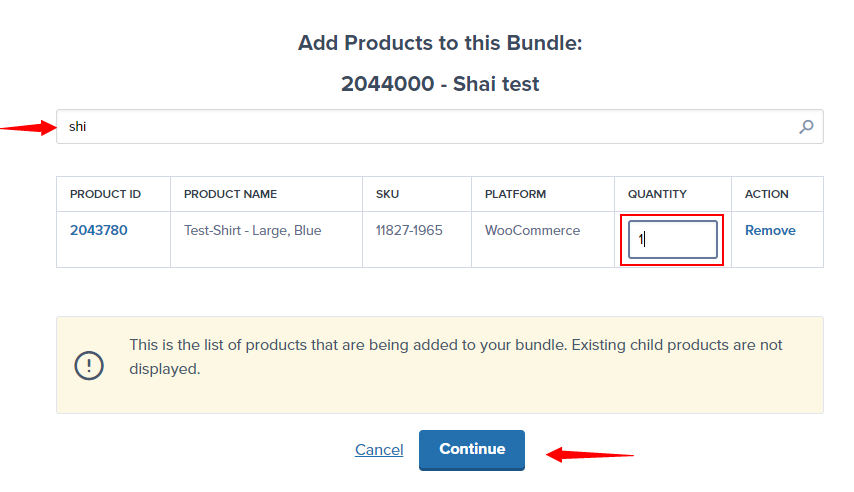Screen dimensions: 854x492
Task: Click the "Test-Shirt - Large, Blue" product name
Action: coord(253,230)
